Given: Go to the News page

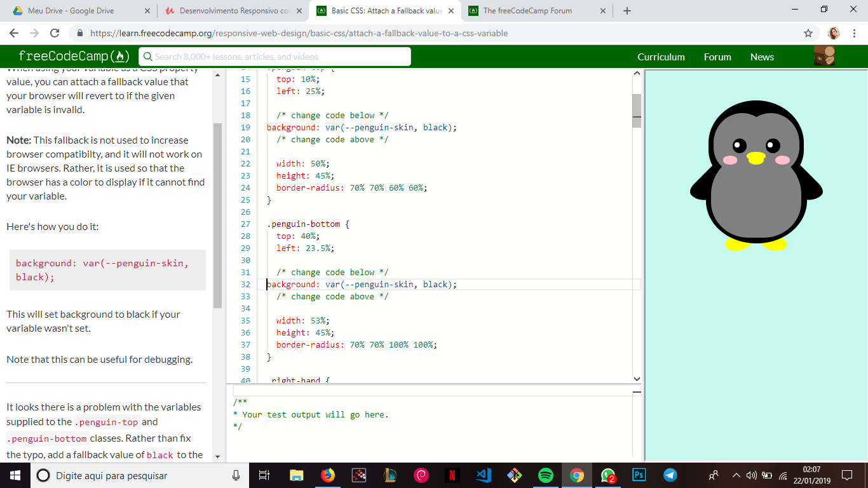Looking at the screenshot, I should coord(762,57).
